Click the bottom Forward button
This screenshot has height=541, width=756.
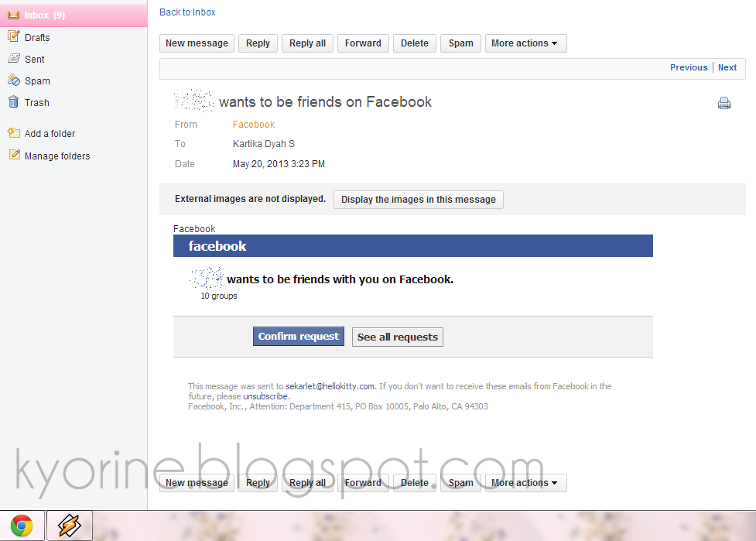(x=363, y=483)
